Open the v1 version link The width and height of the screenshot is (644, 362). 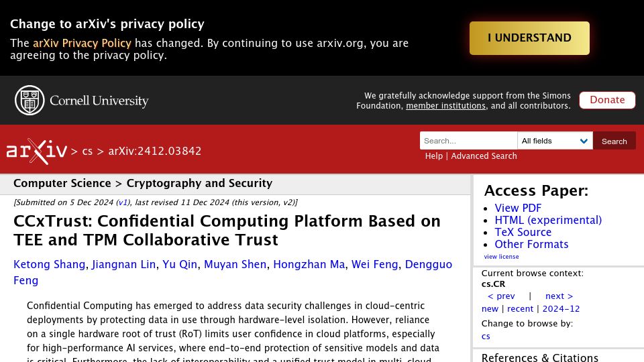pos(123,202)
